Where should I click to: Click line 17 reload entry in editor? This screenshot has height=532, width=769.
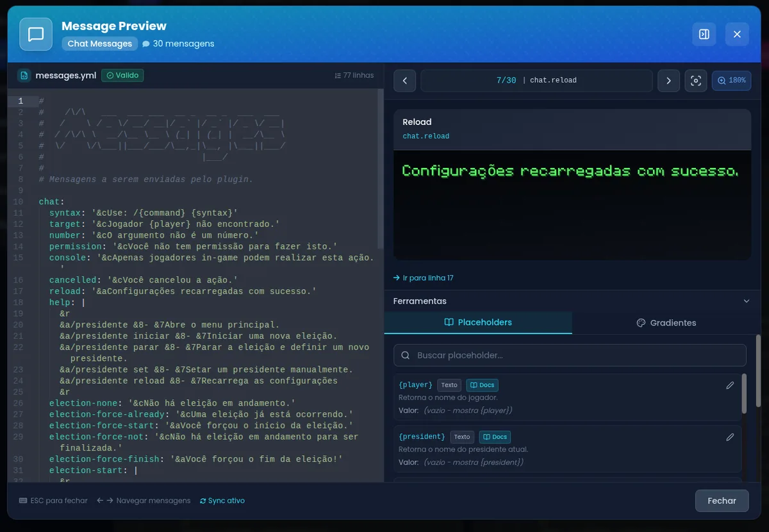pos(183,291)
